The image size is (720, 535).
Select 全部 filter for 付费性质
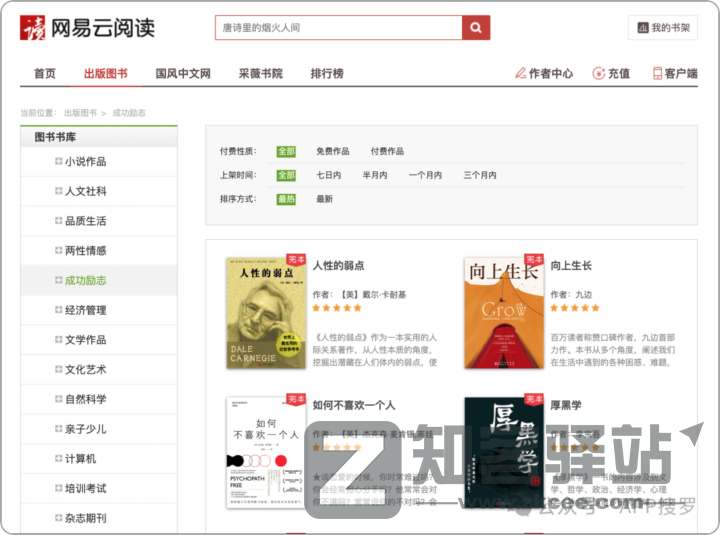pyautogui.click(x=286, y=152)
